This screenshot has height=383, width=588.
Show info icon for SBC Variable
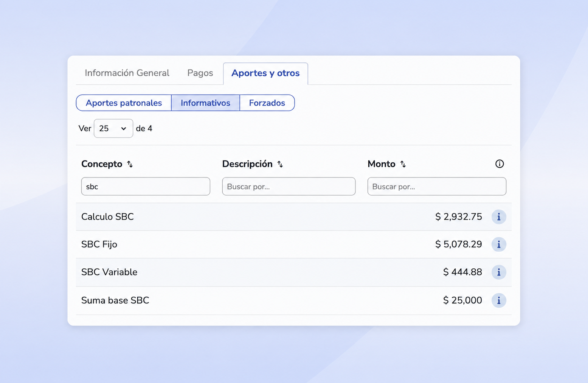pyautogui.click(x=499, y=272)
